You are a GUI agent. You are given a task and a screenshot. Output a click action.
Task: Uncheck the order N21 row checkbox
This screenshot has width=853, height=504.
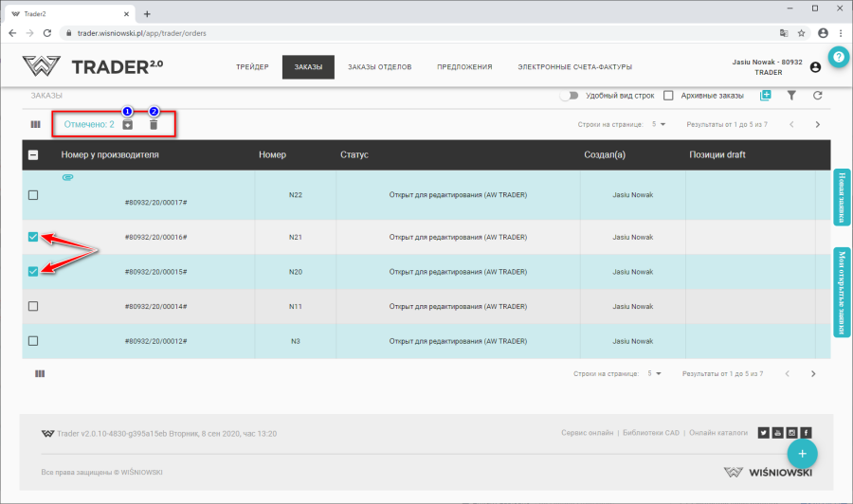coord(33,237)
